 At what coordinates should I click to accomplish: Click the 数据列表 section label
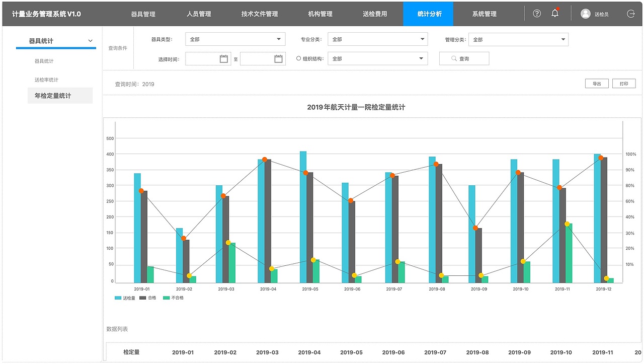point(117,329)
